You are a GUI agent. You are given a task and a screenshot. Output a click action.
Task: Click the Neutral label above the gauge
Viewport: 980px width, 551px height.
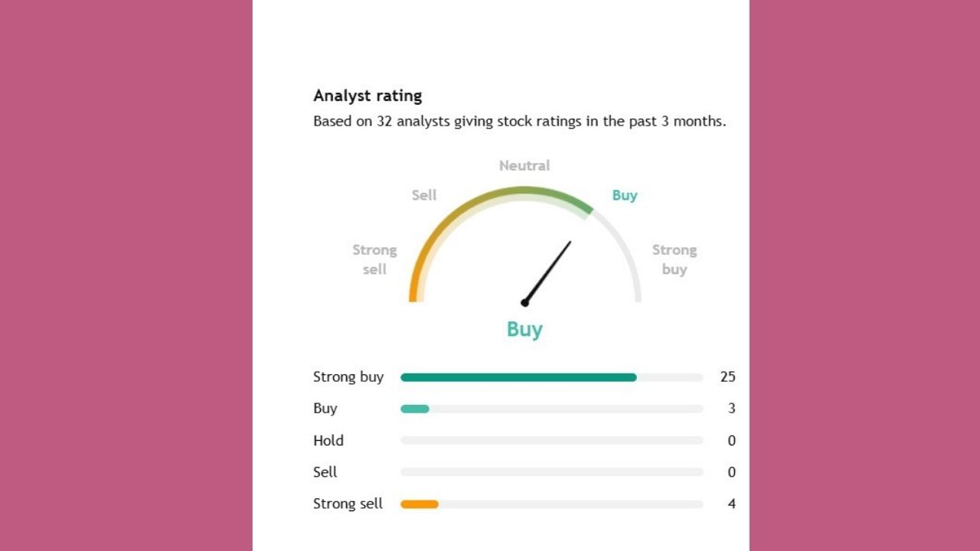[524, 165]
